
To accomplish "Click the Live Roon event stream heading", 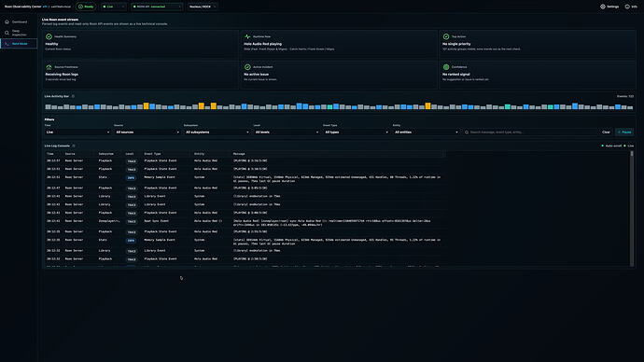I will [x=60, y=20].
